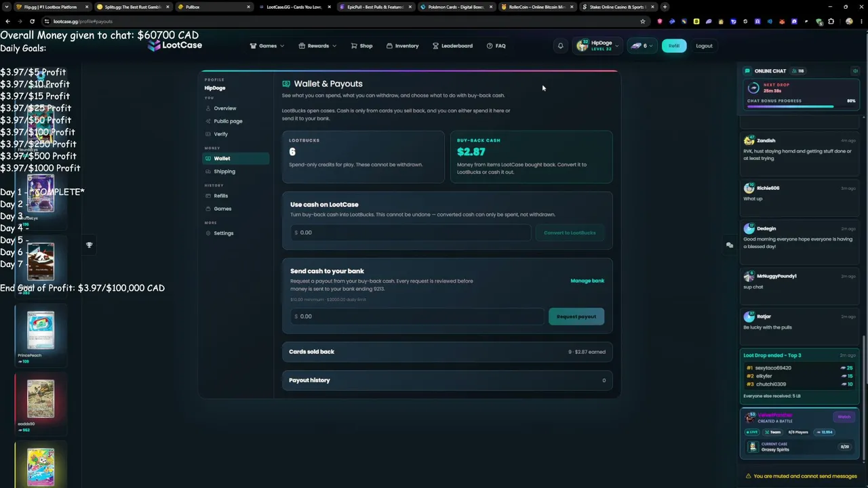Click the online chat bubble icon
Image resolution: width=868 pixels, height=488 pixels.
pos(747,71)
